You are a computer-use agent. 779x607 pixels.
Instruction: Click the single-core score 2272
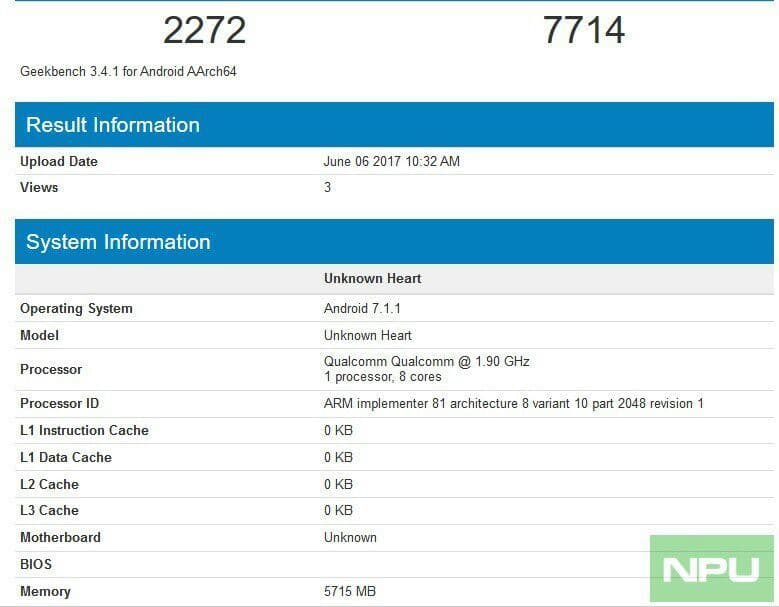point(205,30)
